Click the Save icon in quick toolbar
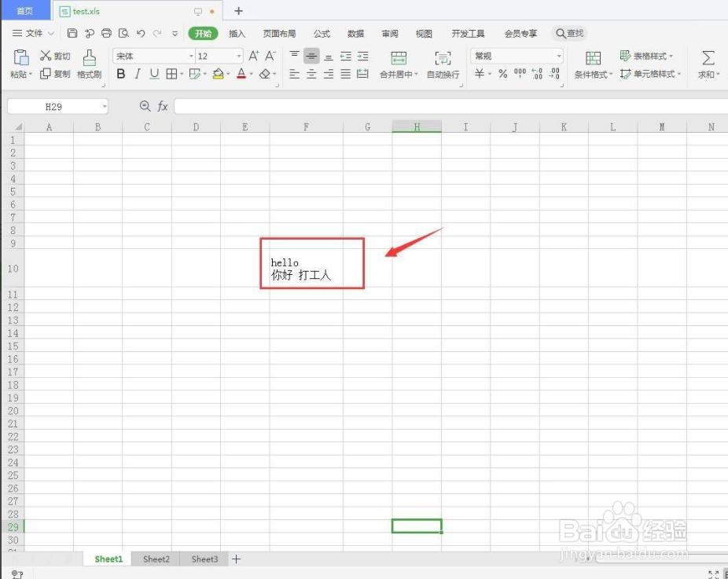The height and width of the screenshot is (579, 728). point(72,33)
